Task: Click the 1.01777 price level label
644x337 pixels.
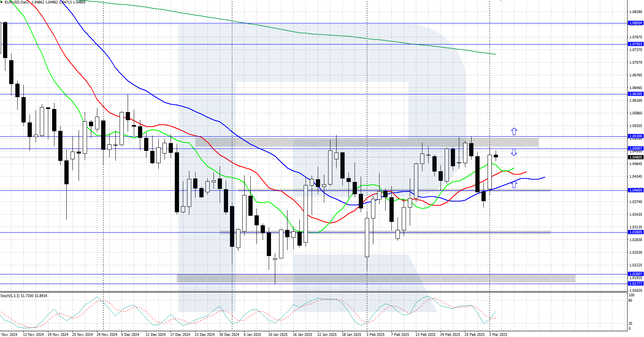Action: pos(636,284)
